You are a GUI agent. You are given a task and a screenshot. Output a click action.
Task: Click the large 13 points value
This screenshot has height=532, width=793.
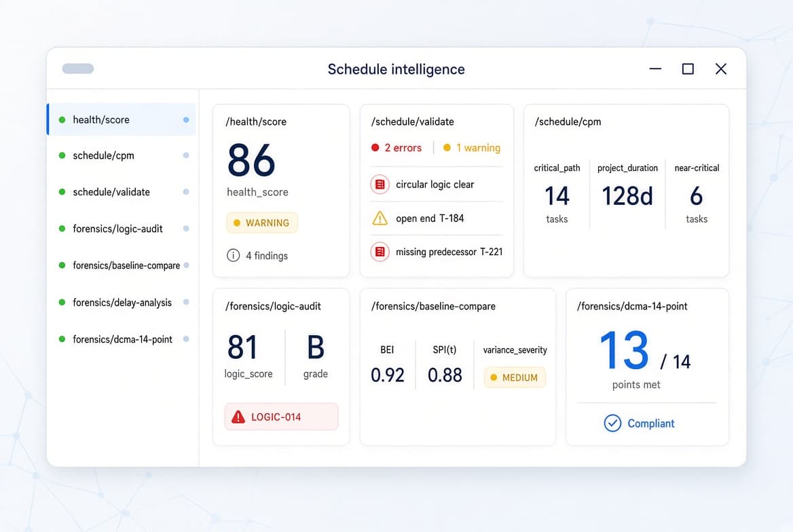[x=624, y=350]
